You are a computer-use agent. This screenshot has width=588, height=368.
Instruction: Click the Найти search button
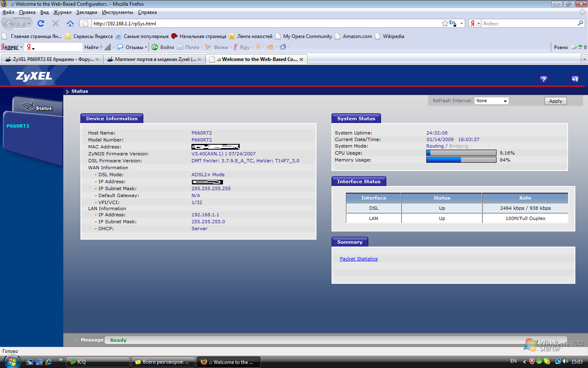91,47
